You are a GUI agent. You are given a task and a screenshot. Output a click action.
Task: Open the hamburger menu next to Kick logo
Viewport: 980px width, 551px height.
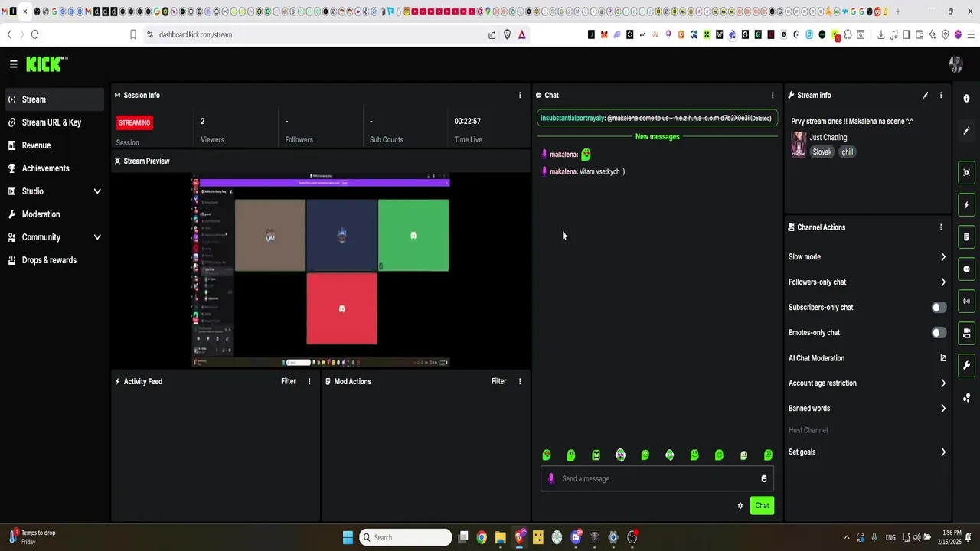coord(13,64)
